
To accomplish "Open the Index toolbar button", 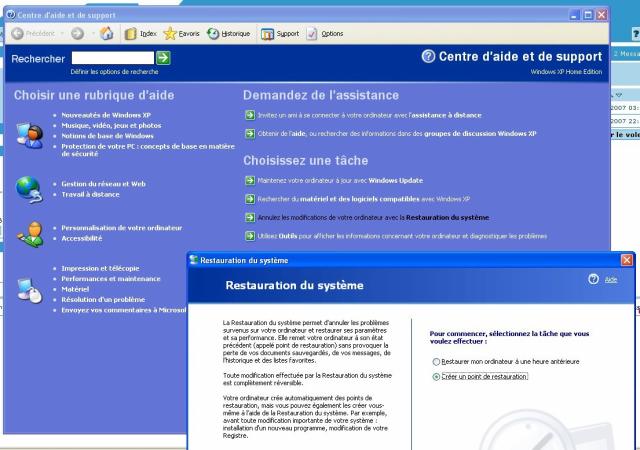I will (140, 33).
